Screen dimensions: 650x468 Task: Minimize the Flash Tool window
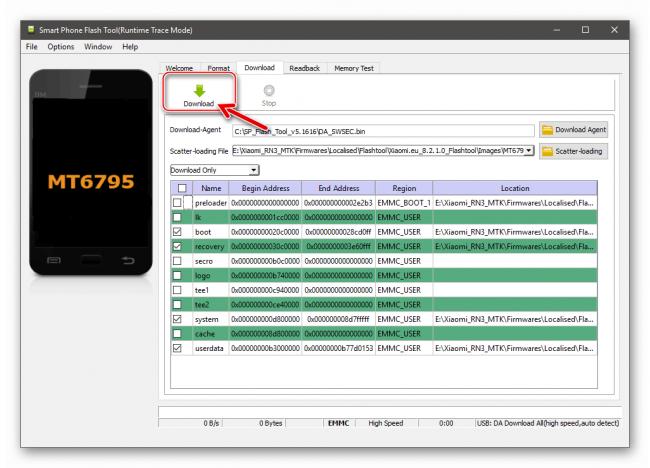[557, 30]
